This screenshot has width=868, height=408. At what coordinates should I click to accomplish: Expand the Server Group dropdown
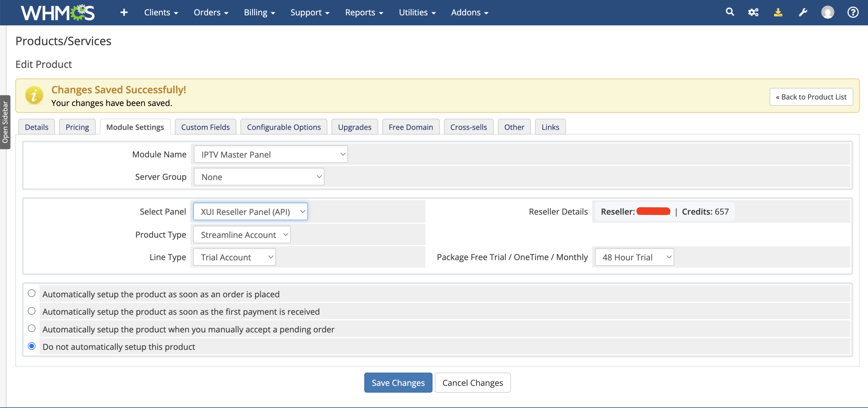pyautogui.click(x=259, y=177)
